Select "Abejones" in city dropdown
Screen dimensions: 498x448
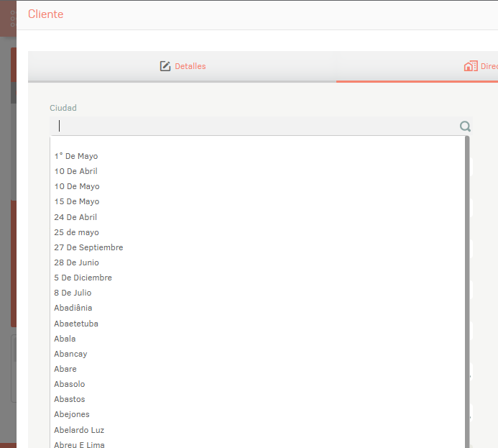pos(257,415)
